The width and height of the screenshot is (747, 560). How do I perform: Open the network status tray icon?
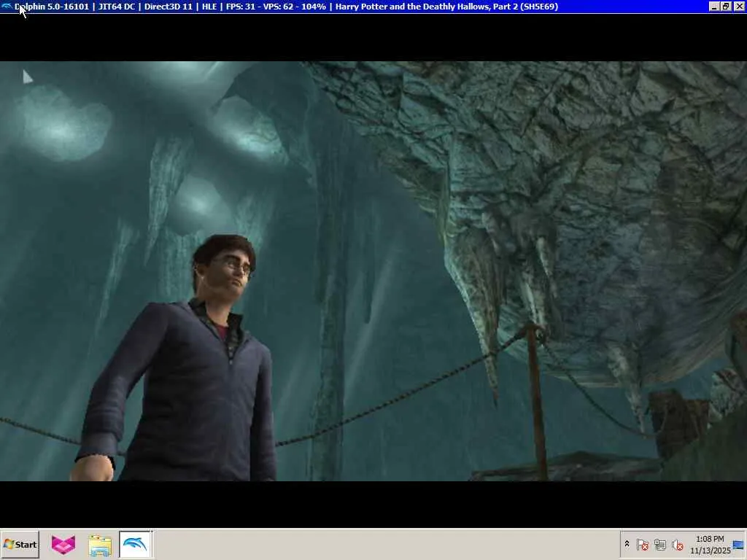click(x=659, y=544)
